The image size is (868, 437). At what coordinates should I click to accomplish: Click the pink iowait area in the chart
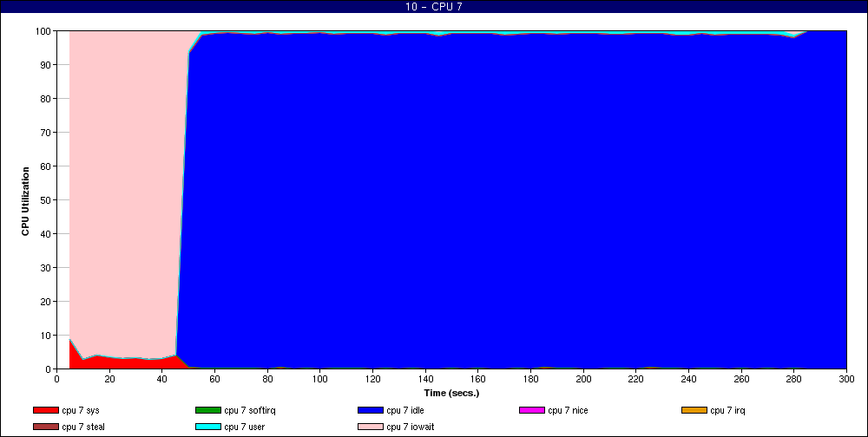124,188
